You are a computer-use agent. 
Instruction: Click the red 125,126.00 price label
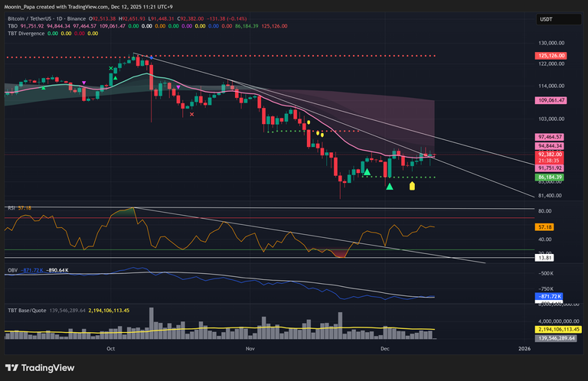[x=551, y=56]
